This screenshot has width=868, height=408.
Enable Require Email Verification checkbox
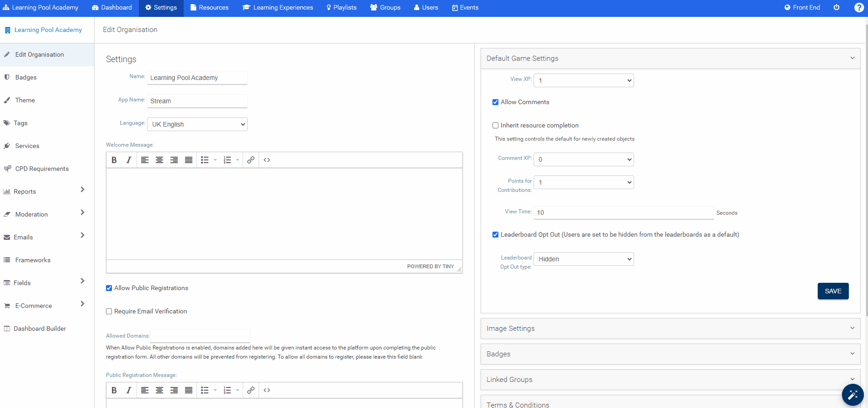pyautogui.click(x=109, y=312)
